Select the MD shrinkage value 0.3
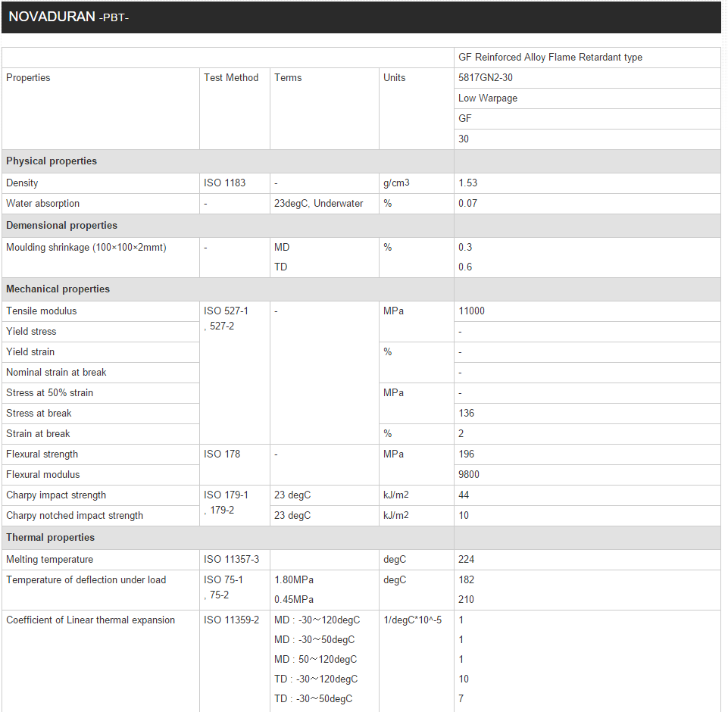 [x=464, y=247]
